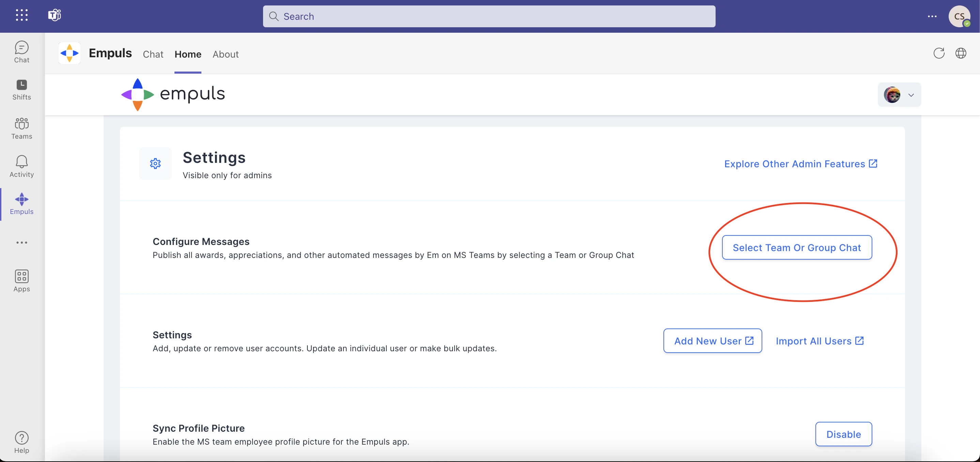Click the Sync Profile Picture heading
Viewport: 980px width, 462px height.
pos(199,428)
